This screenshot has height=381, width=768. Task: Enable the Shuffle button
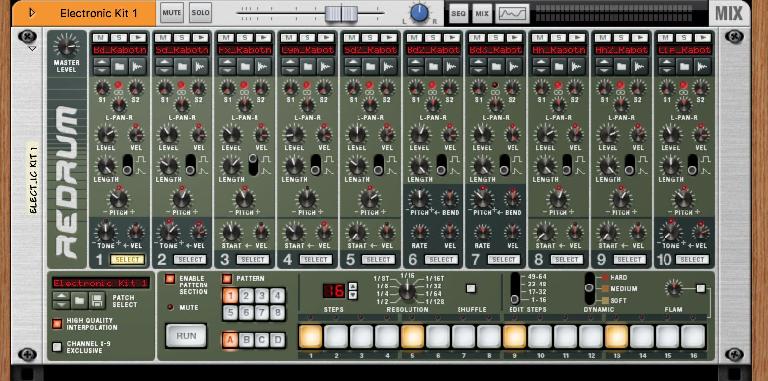(x=471, y=288)
